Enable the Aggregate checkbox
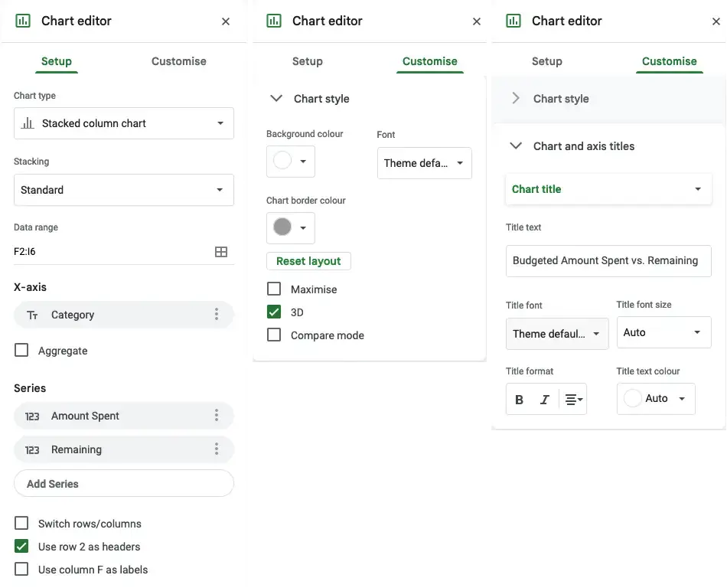 coord(21,351)
